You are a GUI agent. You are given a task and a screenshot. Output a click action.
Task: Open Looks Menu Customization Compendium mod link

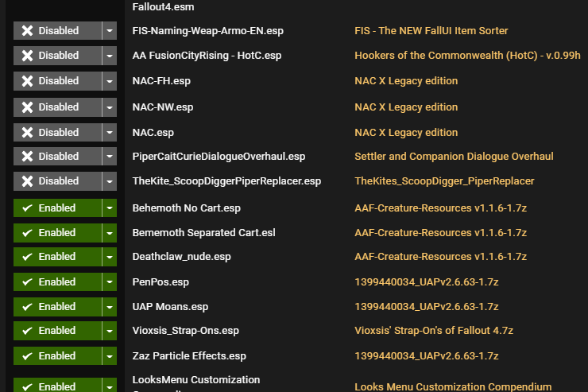[453, 386]
